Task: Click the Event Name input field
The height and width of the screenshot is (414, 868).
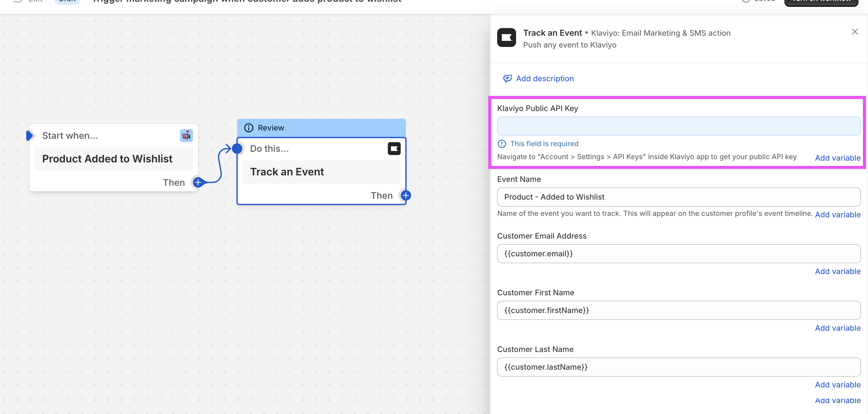Action: (x=678, y=197)
